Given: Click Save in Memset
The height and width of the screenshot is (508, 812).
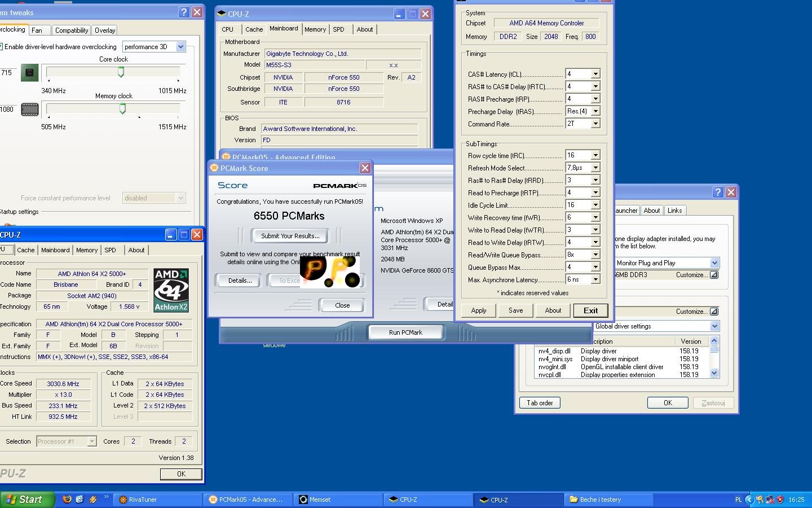Looking at the screenshot, I should pos(515,310).
